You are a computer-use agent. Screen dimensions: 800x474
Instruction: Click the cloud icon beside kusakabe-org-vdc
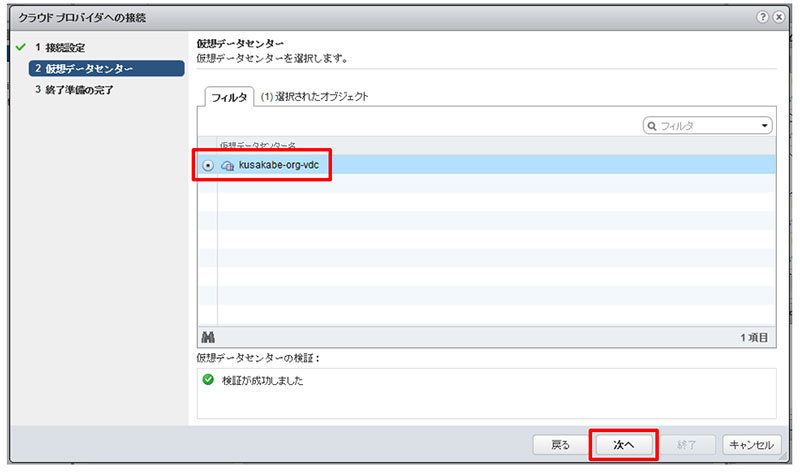tap(228, 165)
